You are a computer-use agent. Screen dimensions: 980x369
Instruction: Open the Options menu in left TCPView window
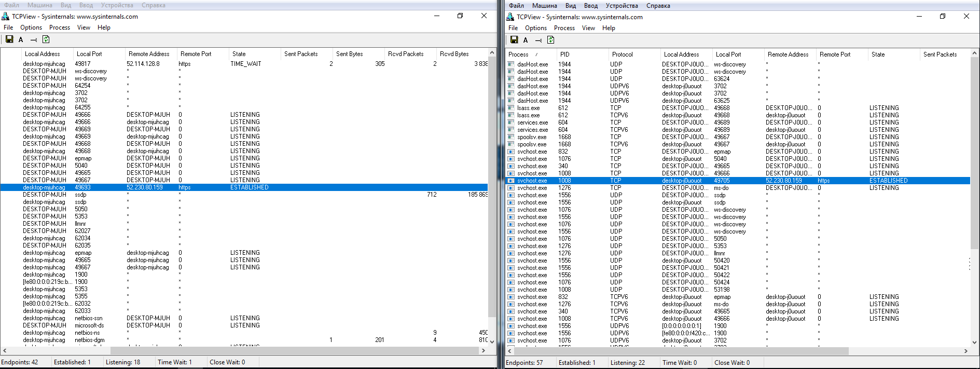pos(31,28)
